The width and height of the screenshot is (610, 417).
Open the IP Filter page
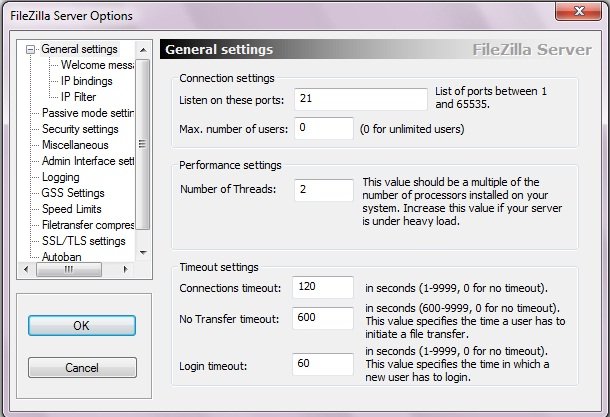80,97
